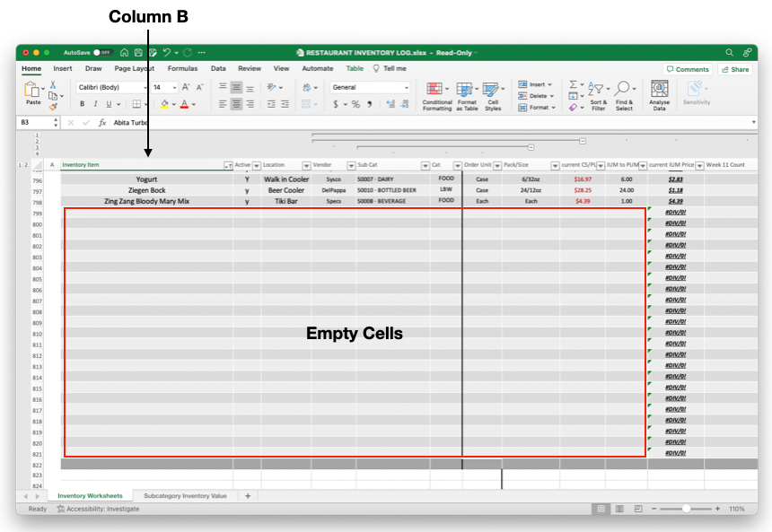Click the zoom slider in status bar
This screenshot has width=772, height=532.
click(x=686, y=509)
